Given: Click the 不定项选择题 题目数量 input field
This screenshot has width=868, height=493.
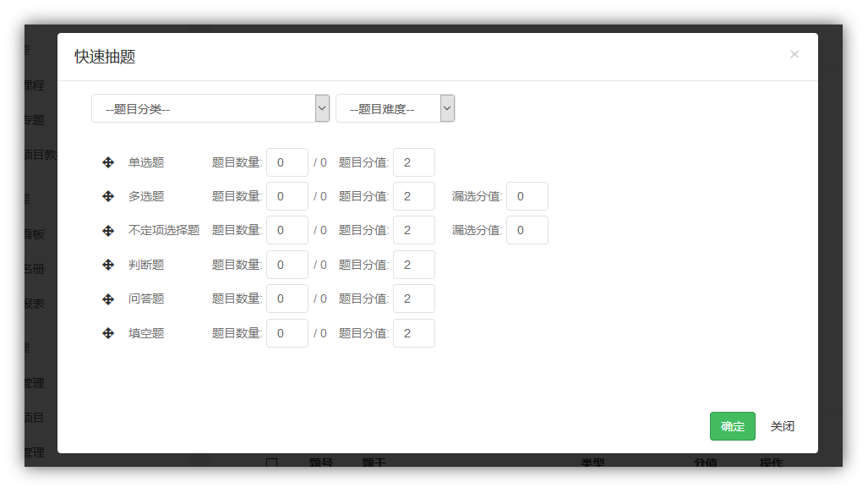Looking at the screenshot, I should coord(287,230).
